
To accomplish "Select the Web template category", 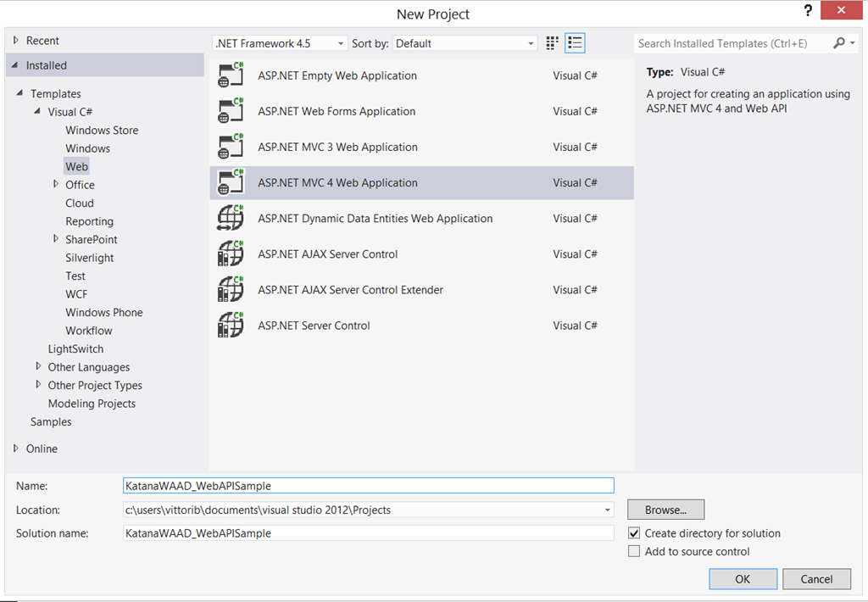I will 76,167.
